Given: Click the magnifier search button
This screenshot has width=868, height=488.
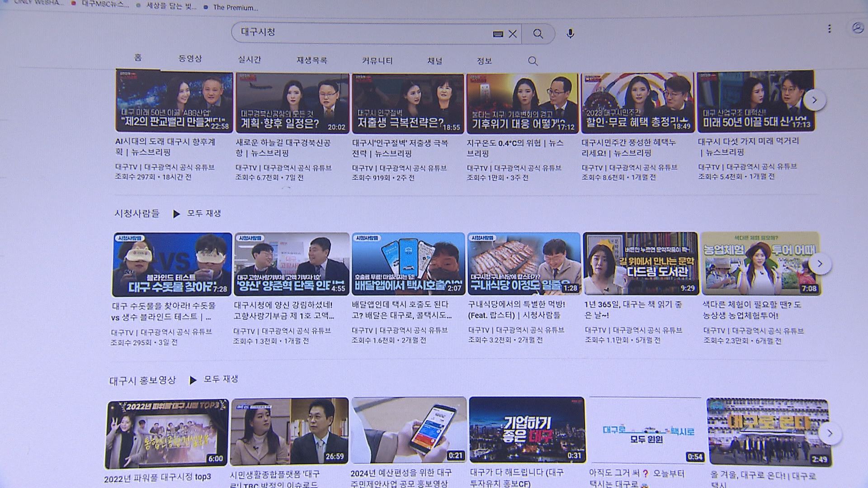Looking at the screenshot, I should point(538,34).
